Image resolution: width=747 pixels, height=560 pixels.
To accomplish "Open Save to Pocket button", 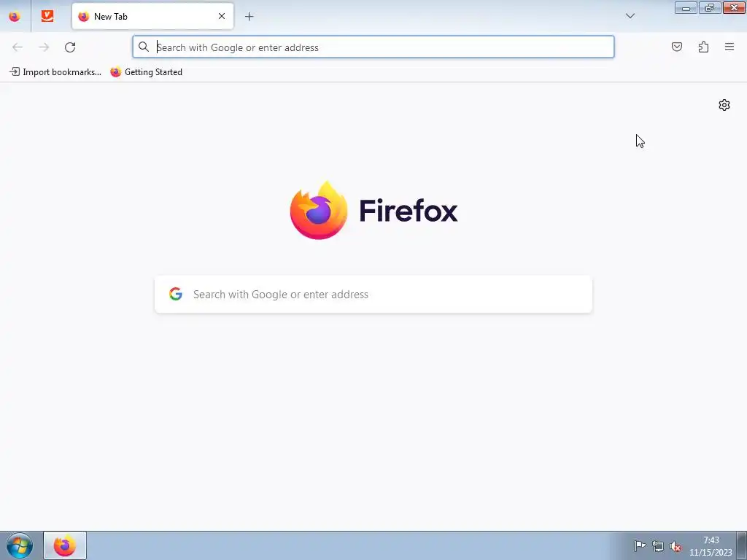I will pyautogui.click(x=677, y=47).
